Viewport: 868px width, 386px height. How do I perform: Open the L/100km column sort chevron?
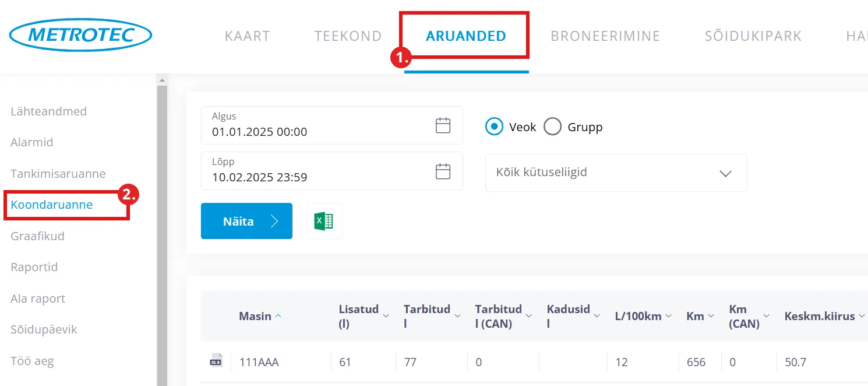coord(668,316)
